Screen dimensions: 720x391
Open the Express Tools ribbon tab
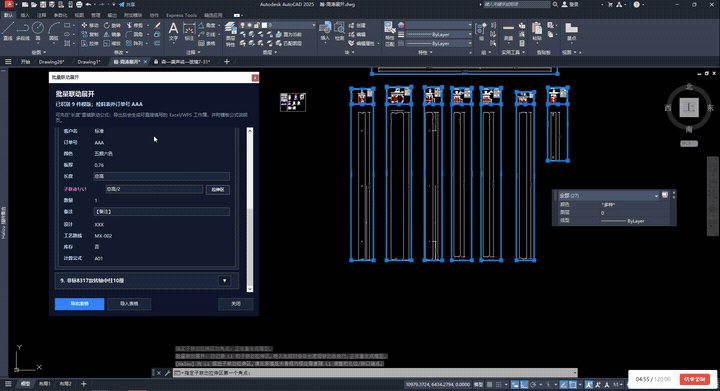[181, 15]
